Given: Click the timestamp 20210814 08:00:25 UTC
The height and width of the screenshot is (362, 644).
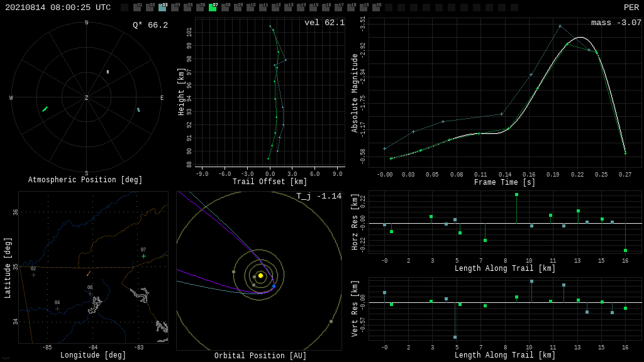Looking at the screenshot, I should [58, 8].
